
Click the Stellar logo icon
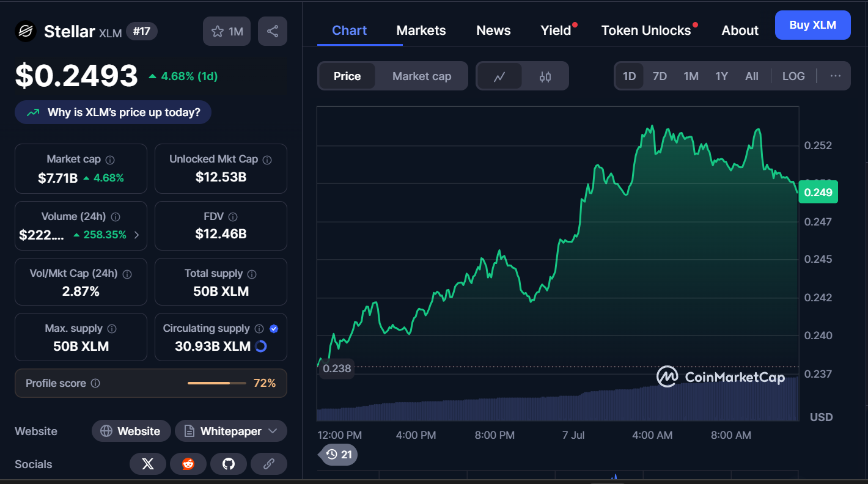(x=26, y=31)
